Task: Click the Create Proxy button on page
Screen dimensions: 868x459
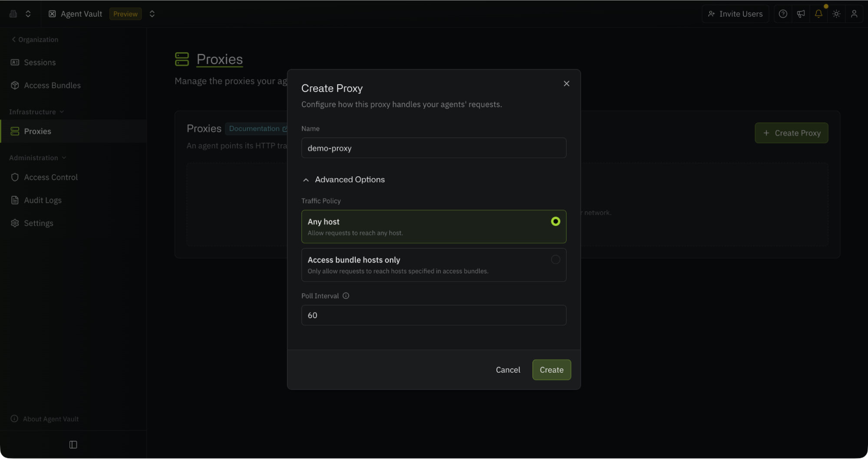Action: click(x=791, y=133)
